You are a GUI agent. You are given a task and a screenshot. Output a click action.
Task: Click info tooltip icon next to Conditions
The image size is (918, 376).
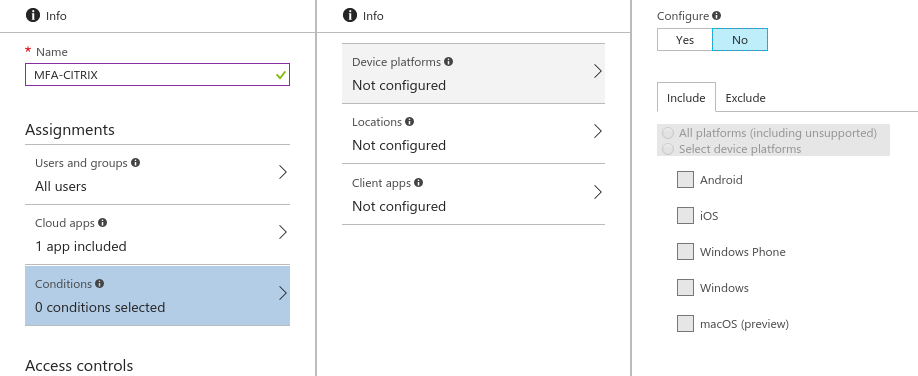[x=100, y=283]
